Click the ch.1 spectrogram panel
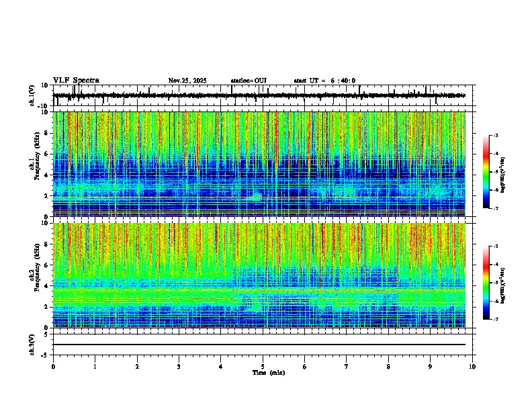The image size is (532, 411). click(259, 164)
